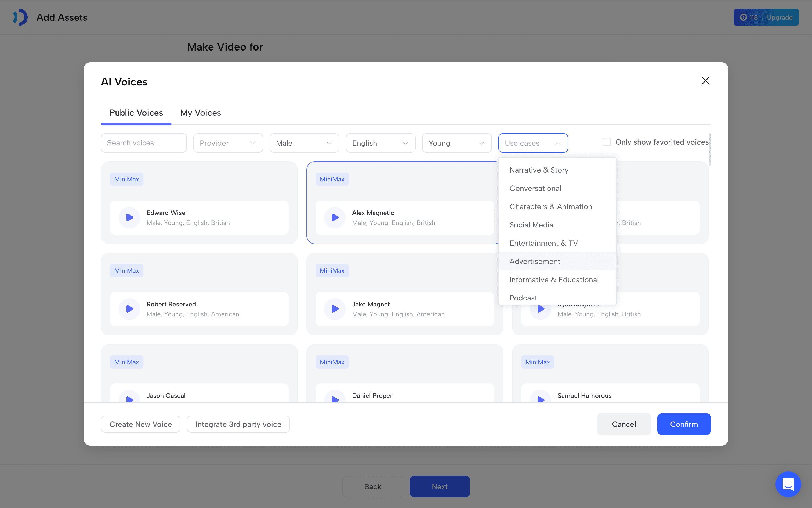Screen dimensions: 812x508
Task: Click the 118 credits indicator
Action: pos(749,17)
